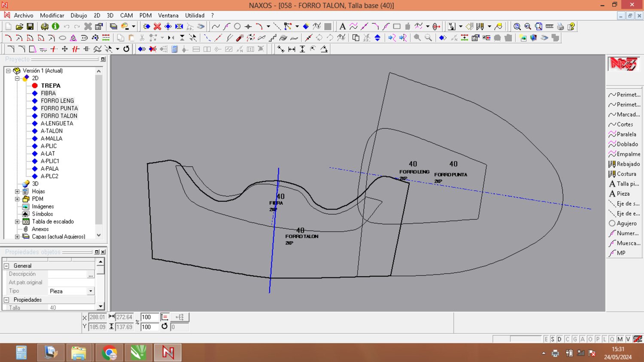Click Costura in the right panel
Screen dimensions: 644x362
coord(626,174)
